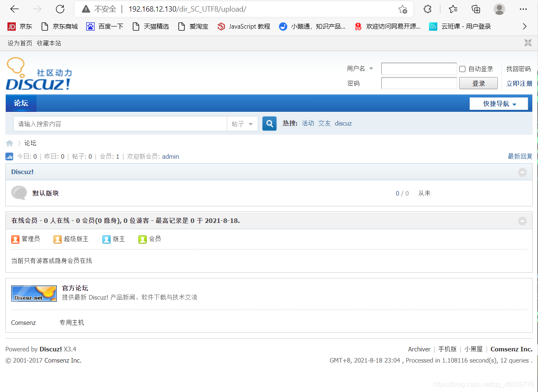
Task: Click the blue statistics chart icon
Action: 9,156
